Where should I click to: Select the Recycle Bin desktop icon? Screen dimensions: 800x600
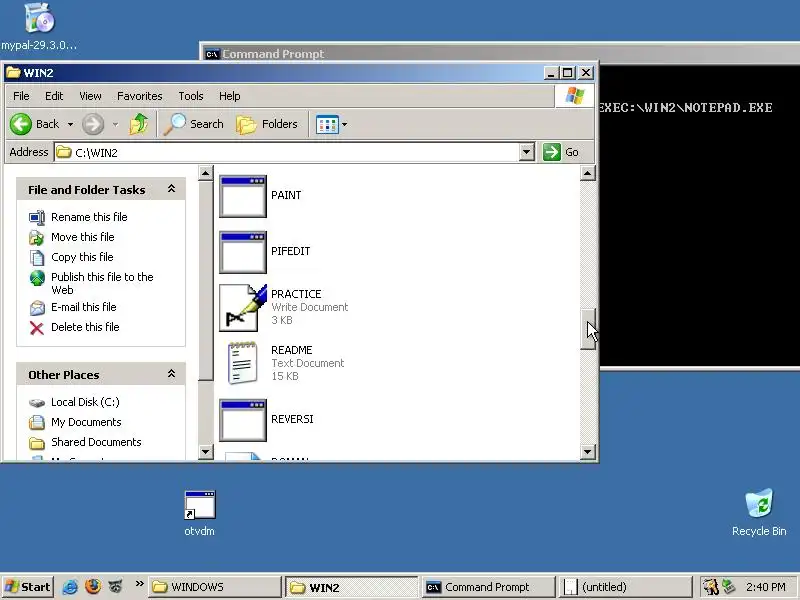tap(759, 503)
